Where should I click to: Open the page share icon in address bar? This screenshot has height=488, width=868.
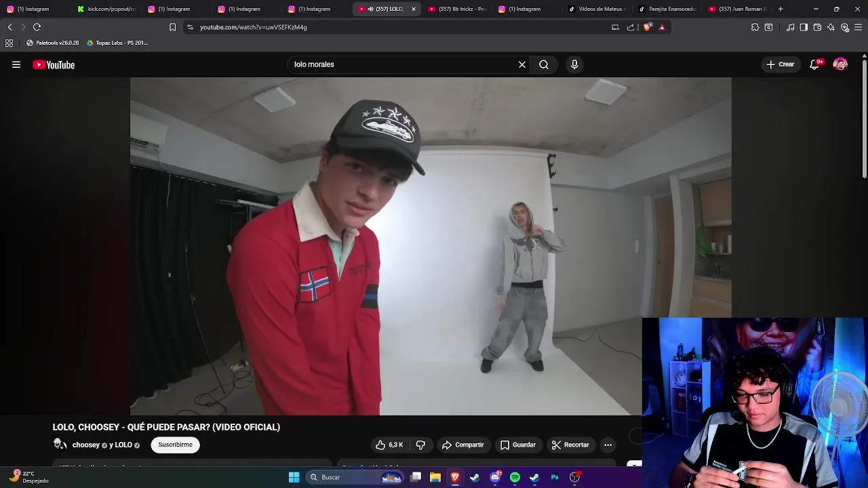pyautogui.click(x=631, y=27)
